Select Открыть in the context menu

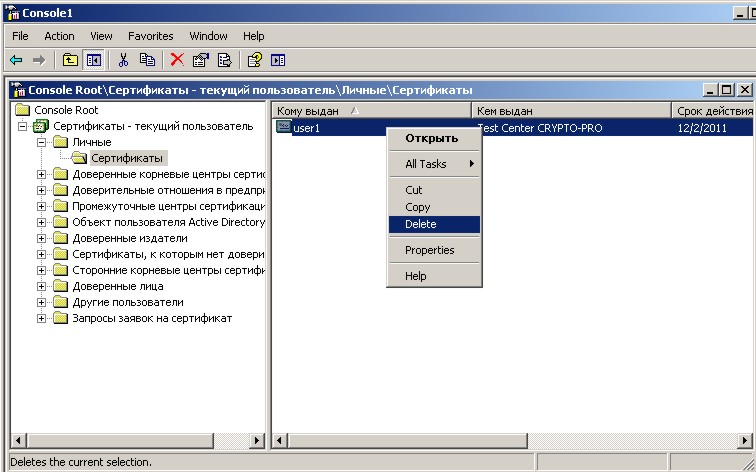(431, 138)
